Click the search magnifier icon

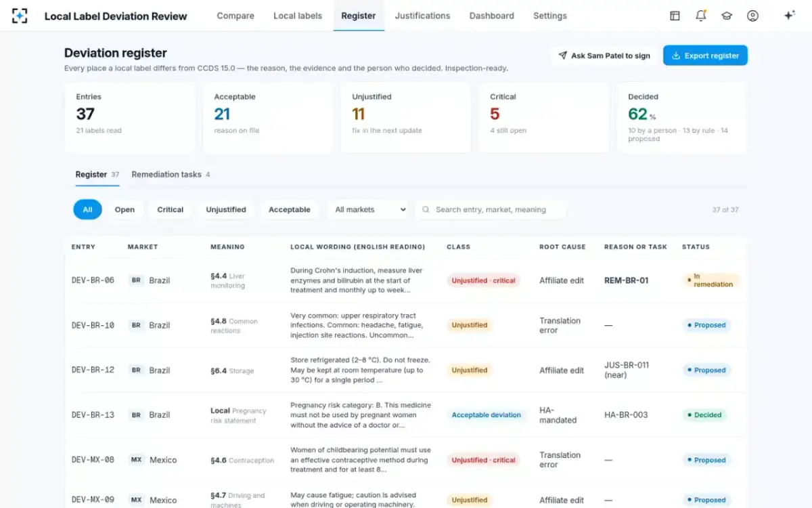tap(426, 210)
